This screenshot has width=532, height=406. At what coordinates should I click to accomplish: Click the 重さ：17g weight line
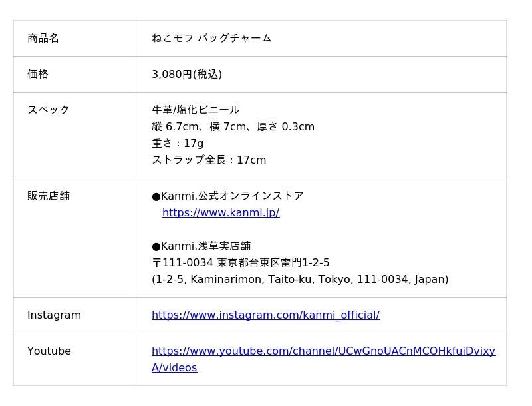(178, 144)
